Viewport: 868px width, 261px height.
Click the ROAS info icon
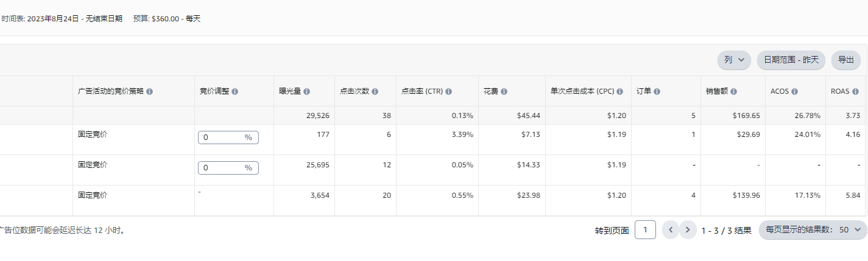(x=856, y=91)
